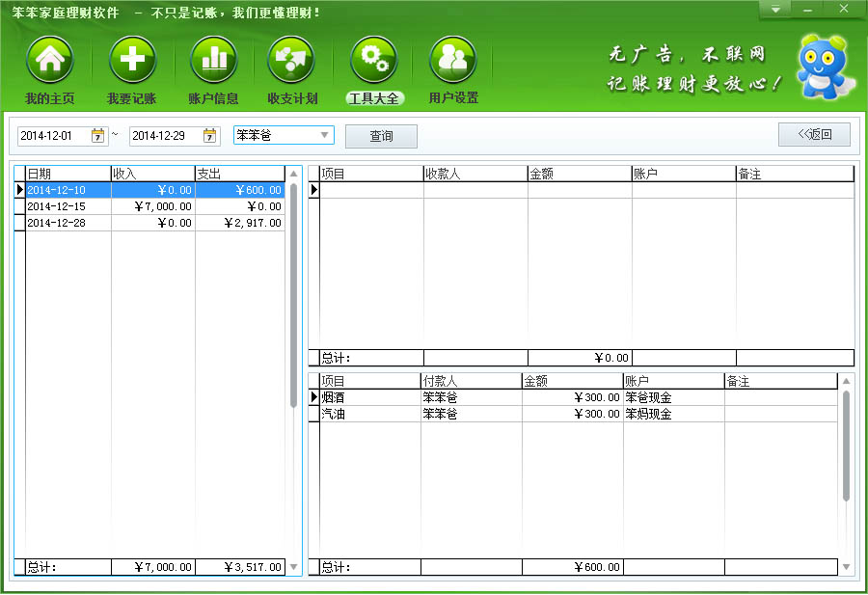Viewport: 868px width, 595px height.
Task: Select the 汽油 expense row
Action: pyautogui.click(x=369, y=414)
